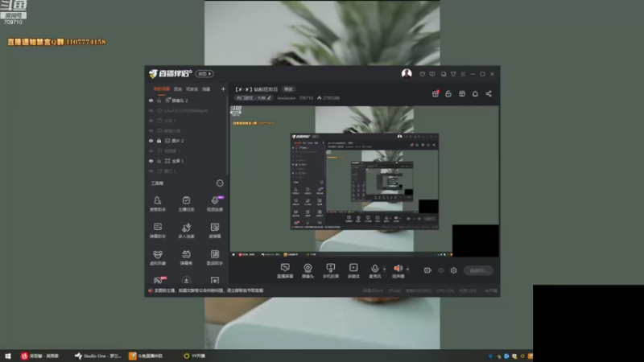This screenshot has width=644, height=362.
Task: Expand speaker options with the arrow beside 扬声器
Action: (x=407, y=269)
